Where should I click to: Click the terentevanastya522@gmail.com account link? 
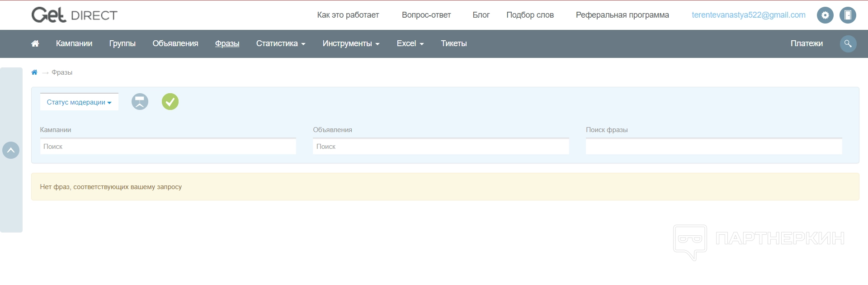(x=749, y=15)
